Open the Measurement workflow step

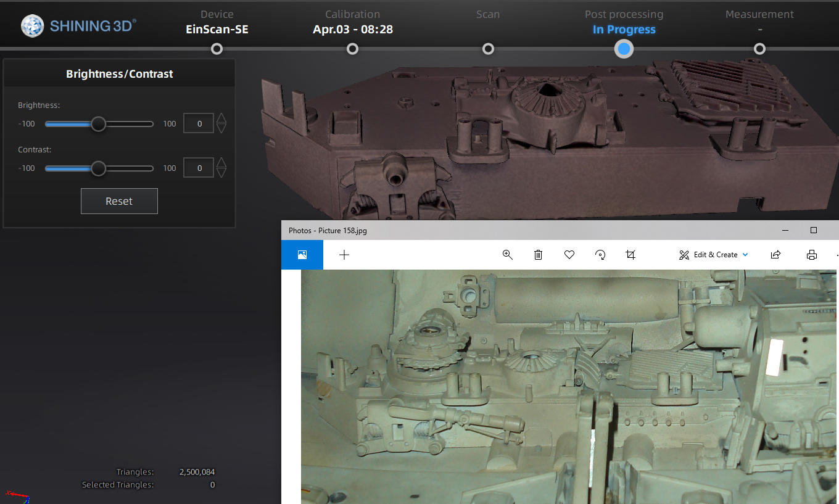[x=759, y=49]
